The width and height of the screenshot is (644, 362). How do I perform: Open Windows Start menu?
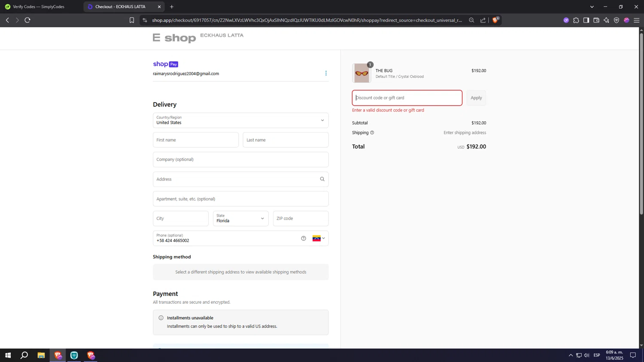click(8, 355)
